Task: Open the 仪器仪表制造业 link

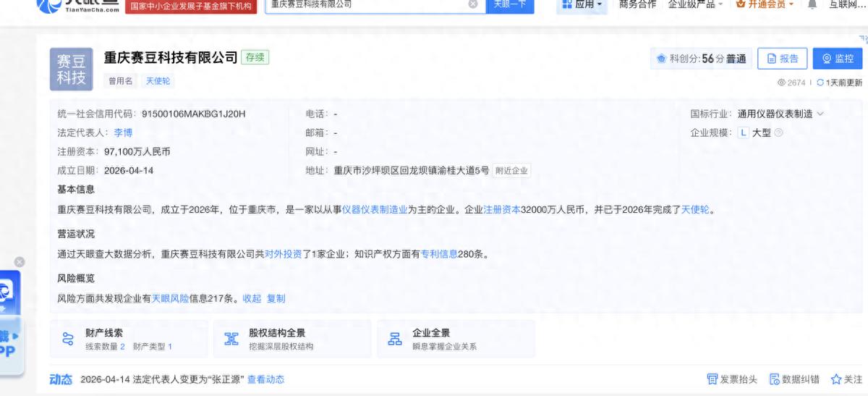Action: [x=375, y=210]
